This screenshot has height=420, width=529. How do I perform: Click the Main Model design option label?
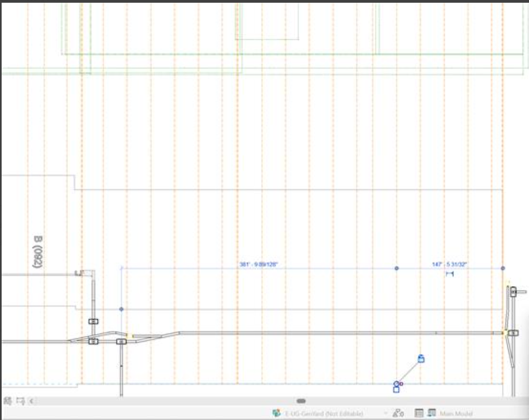pyautogui.click(x=456, y=413)
